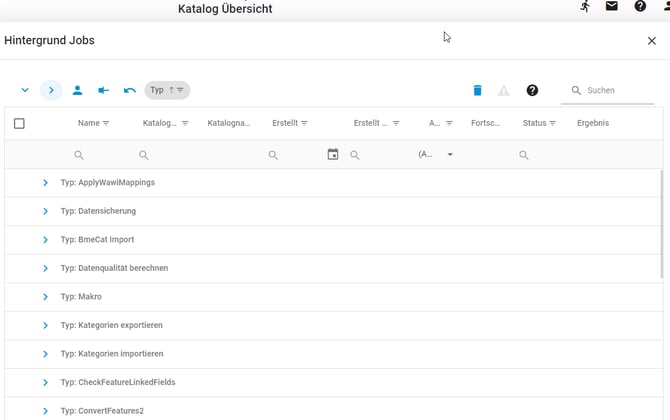Click the Typ grouping chip

click(167, 90)
